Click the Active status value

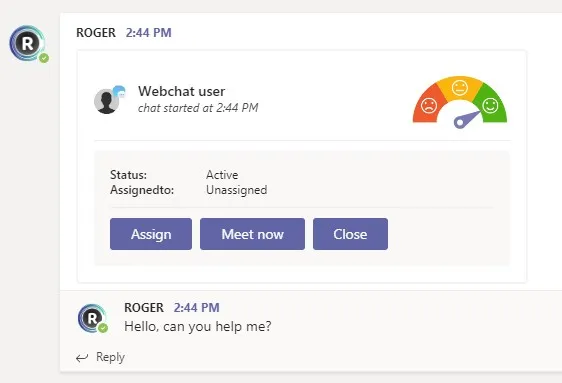222,175
